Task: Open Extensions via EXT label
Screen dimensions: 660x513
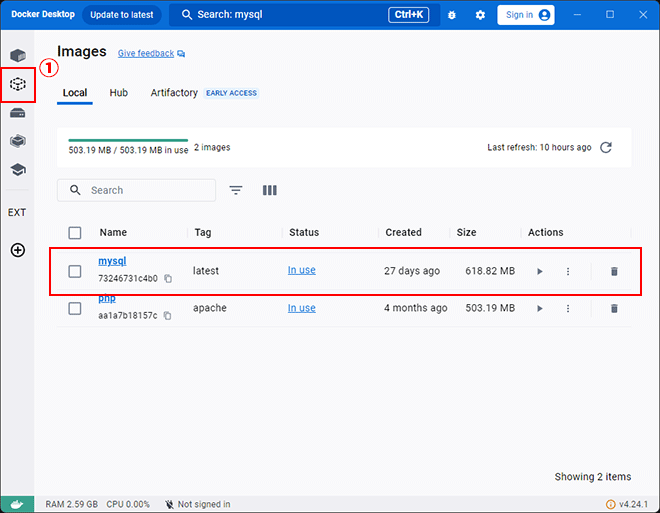Action: coord(17,213)
